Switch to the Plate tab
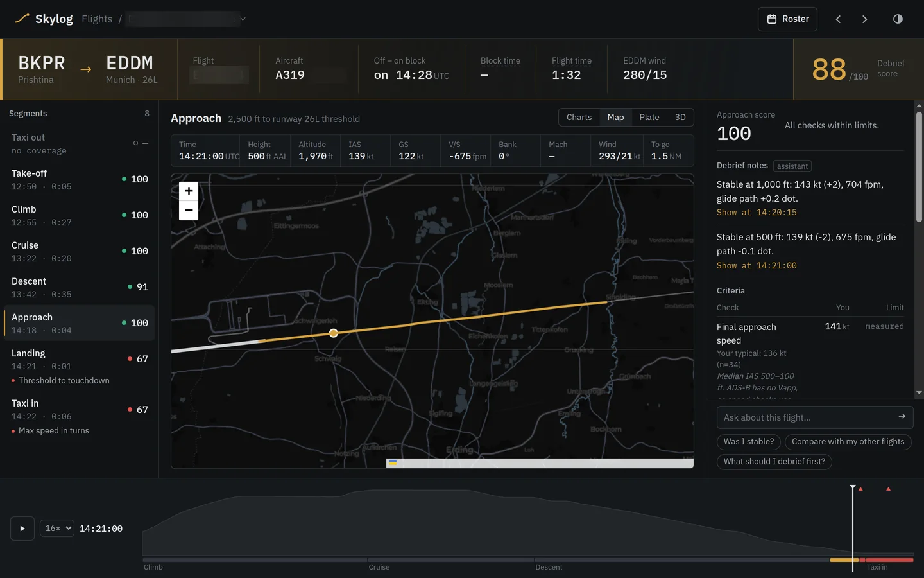This screenshot has height=578, width=924. coord(649,117)
